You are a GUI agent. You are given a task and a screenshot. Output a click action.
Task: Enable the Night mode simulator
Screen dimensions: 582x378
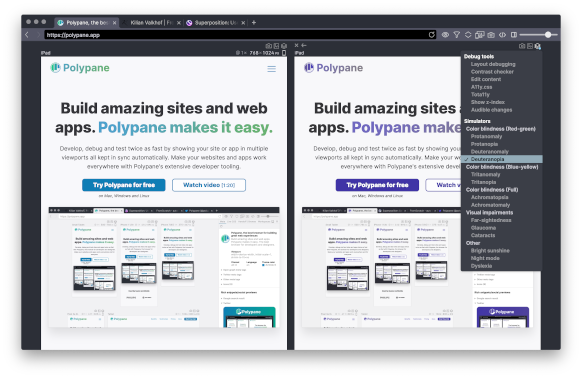485,258
